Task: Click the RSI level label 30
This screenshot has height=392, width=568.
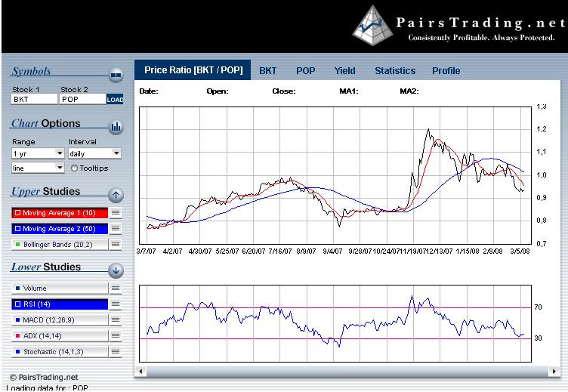Action: (x=539, y=338)
